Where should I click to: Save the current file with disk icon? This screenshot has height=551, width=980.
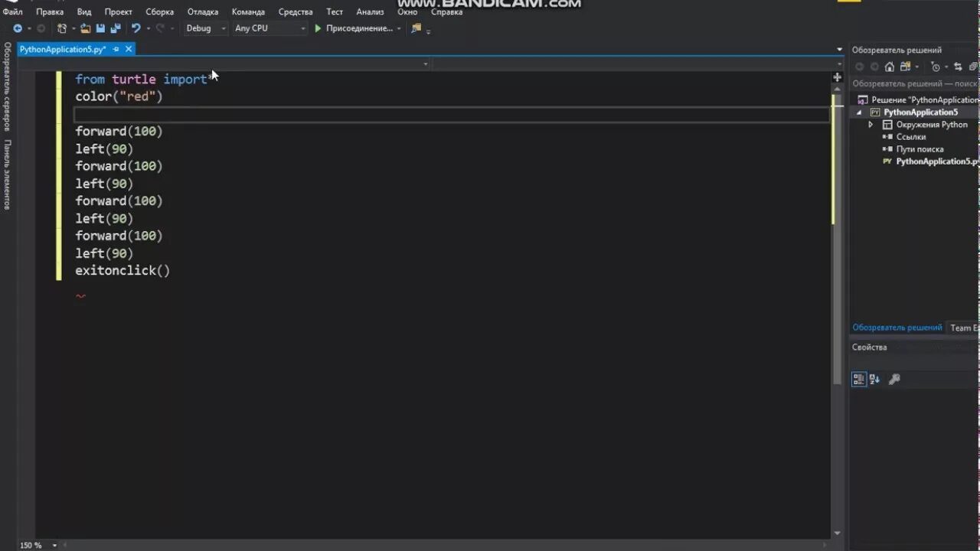pos(100,28)
